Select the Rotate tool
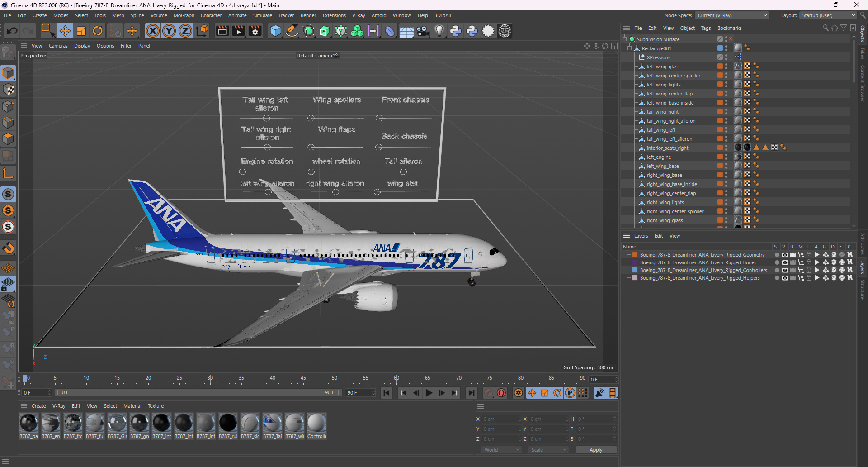The image size is (868, 467). (98, 31)
